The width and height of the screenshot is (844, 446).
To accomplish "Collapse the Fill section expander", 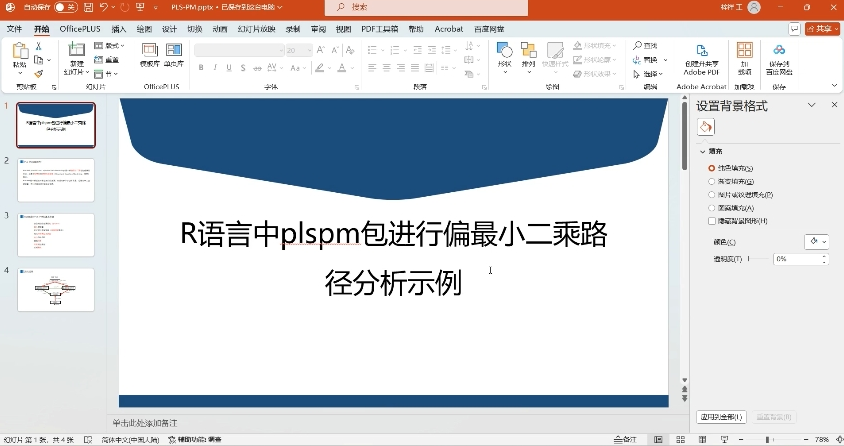I will pos(702,152).
